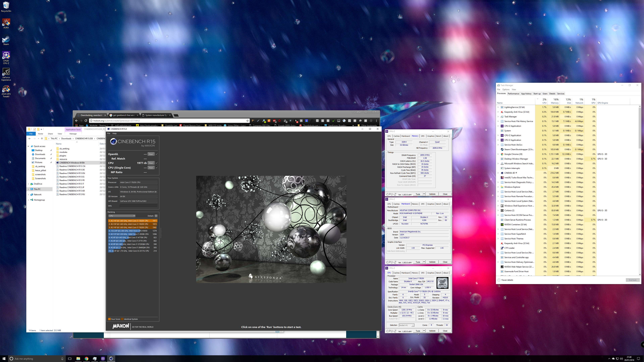Open Cinebench Help menu

(x=114, y=133)
